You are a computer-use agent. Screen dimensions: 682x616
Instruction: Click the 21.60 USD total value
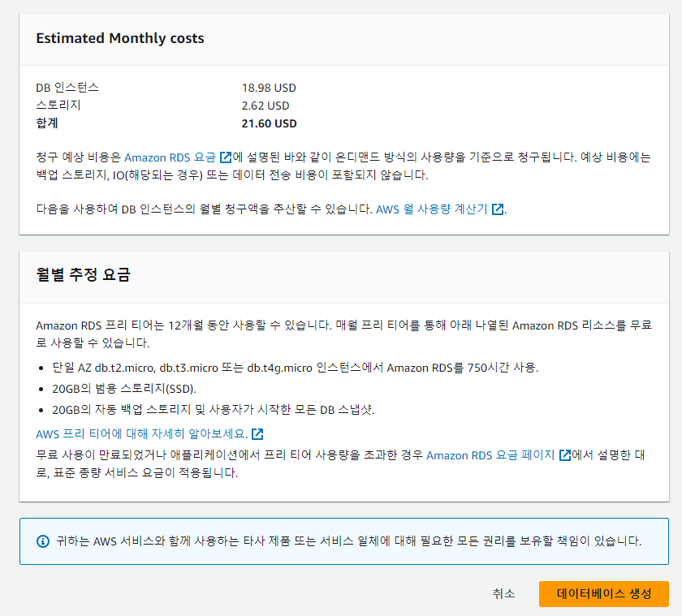point(270,124)
